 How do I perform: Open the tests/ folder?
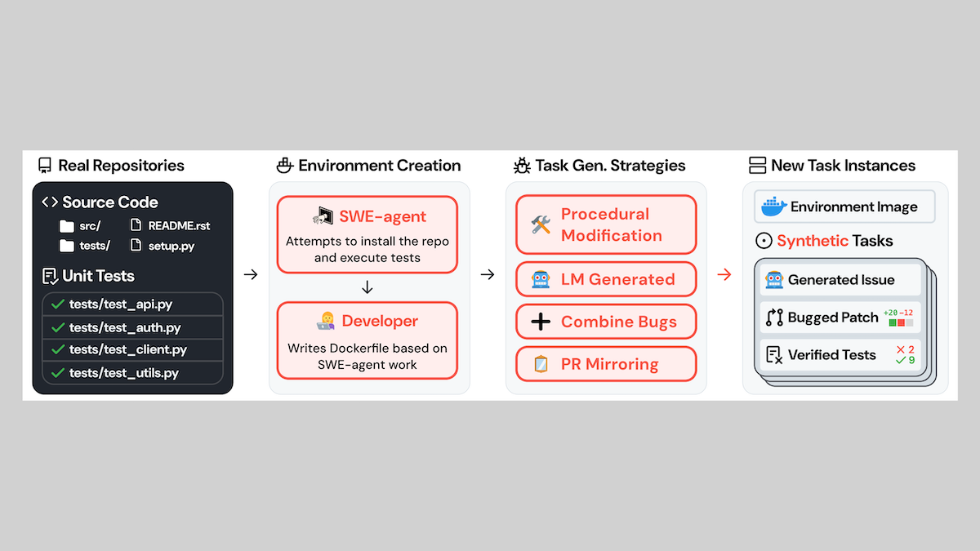point(67,246)
